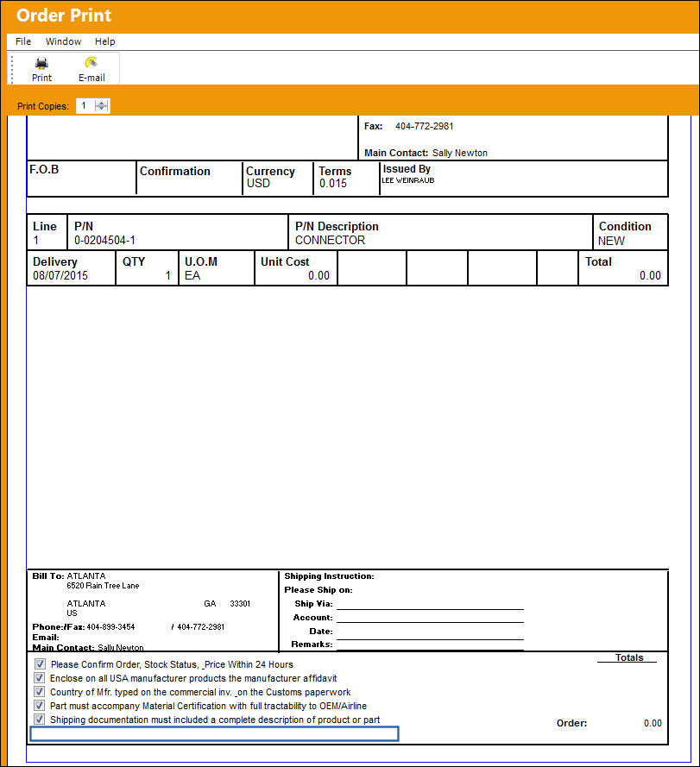This screenshot has height=767, width=700.
Task: Click the USD currency value
Action: (x=258, y=184)
